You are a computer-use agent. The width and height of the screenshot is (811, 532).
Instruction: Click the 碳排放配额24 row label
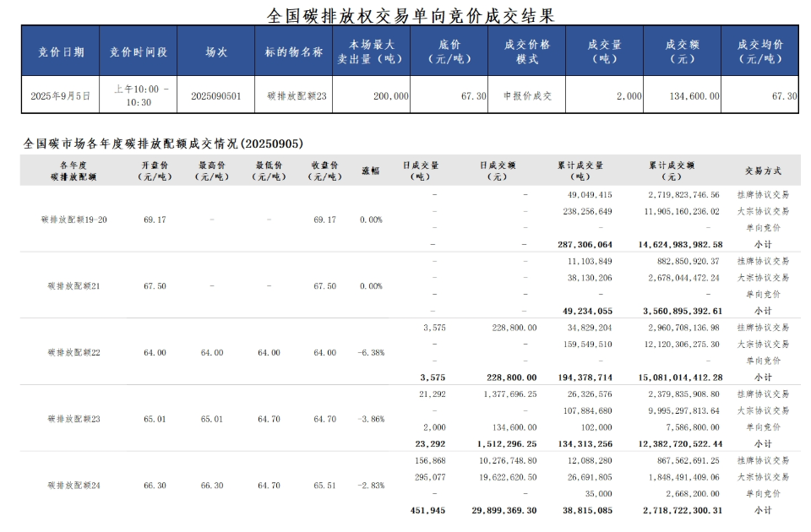pyautogui.click(x=74, y=486)
